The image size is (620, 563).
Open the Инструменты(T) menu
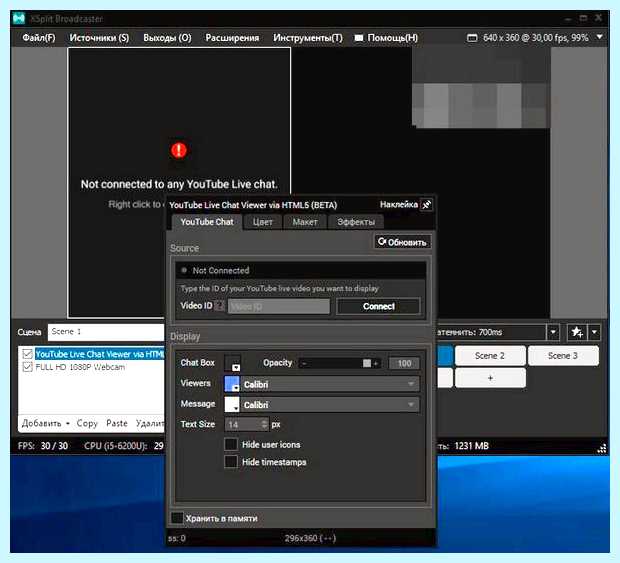pos(308,38)
